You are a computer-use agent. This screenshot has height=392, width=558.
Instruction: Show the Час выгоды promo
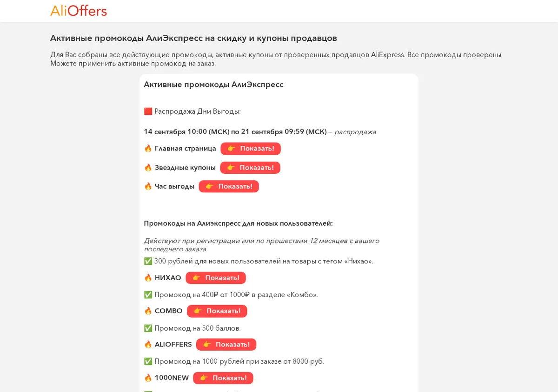coord(229,186)
